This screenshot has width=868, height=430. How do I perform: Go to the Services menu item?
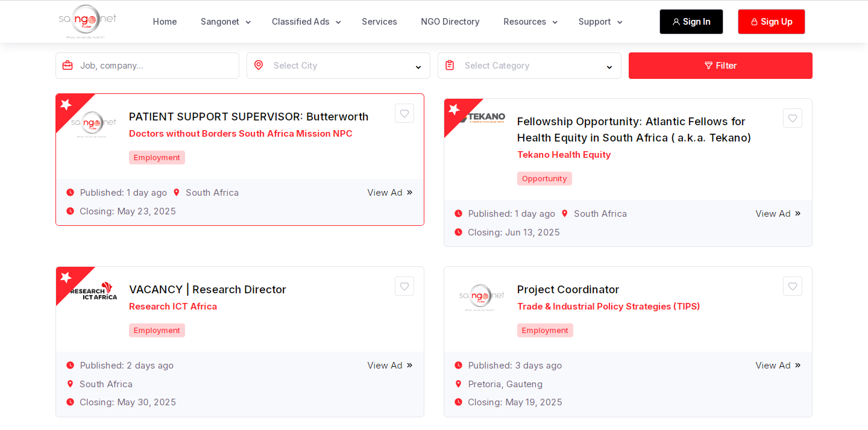tap(379, 22)
